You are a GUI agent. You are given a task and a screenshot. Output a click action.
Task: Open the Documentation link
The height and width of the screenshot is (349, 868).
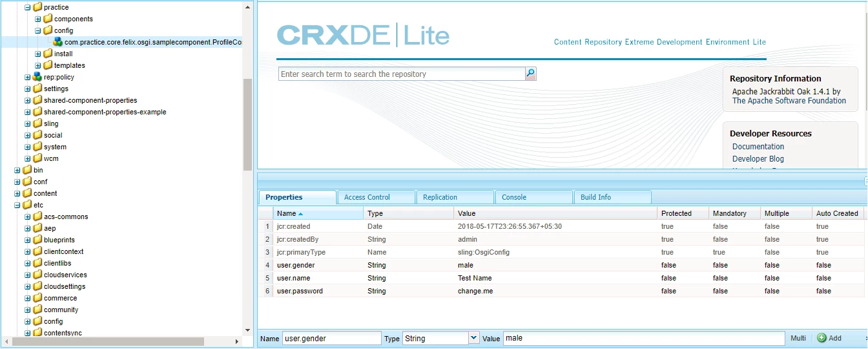pos(758,147)
